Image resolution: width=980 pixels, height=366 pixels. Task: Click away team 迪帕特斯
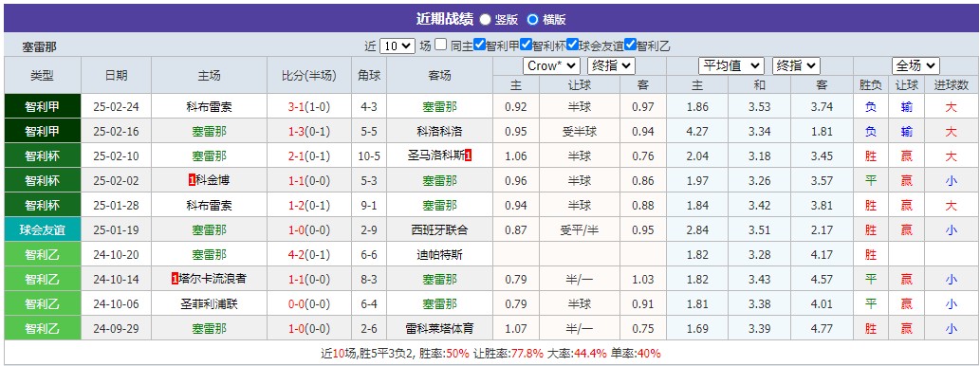tap(439, 255)
